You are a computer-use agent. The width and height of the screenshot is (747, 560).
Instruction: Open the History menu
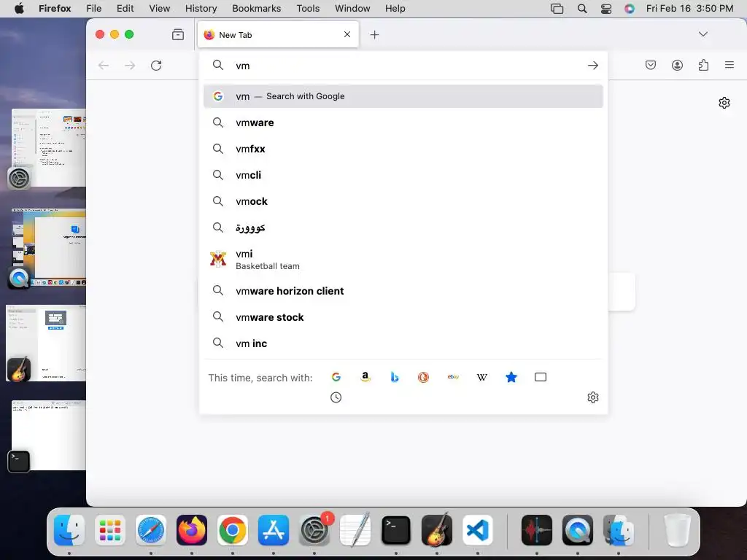click(x=201, y=9)
